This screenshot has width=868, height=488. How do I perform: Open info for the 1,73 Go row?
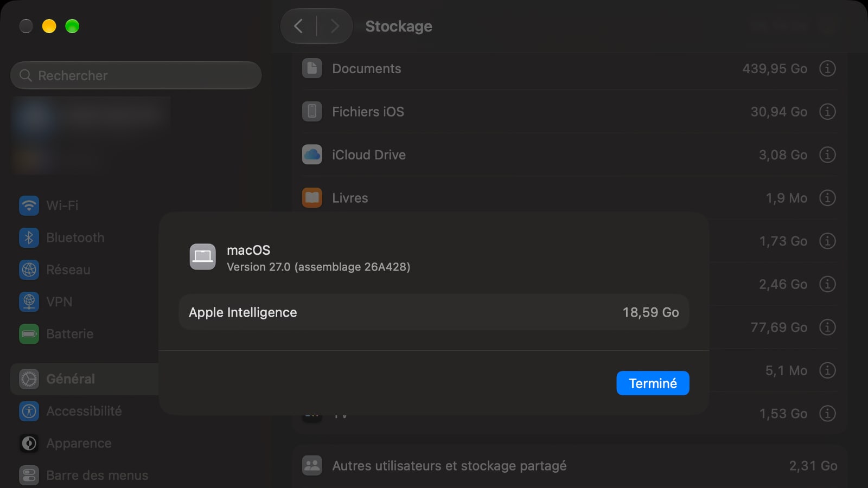pos(827,241)
